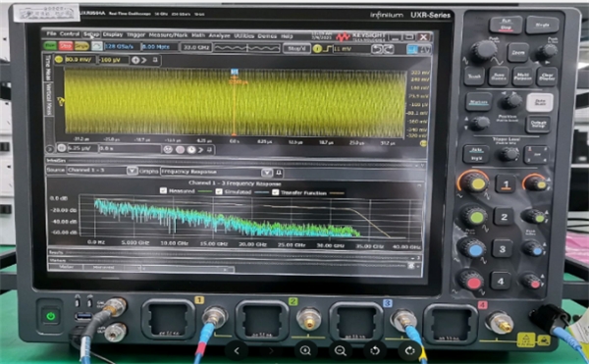
Task: Open the Graphs Frequency Response dropdown
Action: [267, 173]
